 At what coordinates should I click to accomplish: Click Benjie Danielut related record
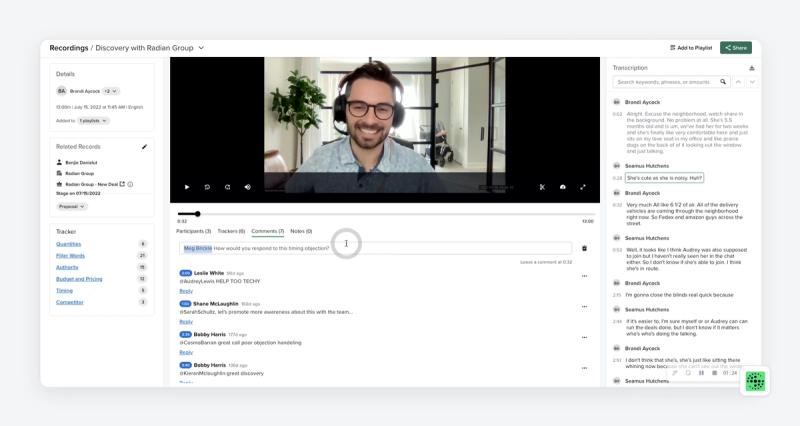pyautogui.click(x=81, y=162)
